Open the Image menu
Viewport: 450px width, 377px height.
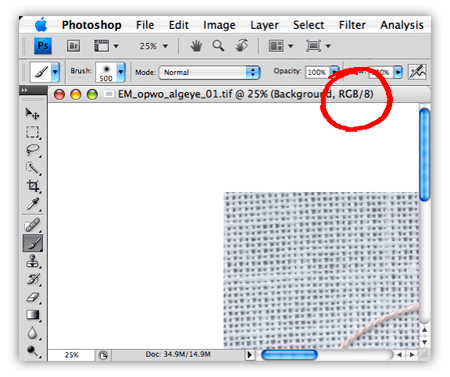pyautogui.click(x=219, y=25)
